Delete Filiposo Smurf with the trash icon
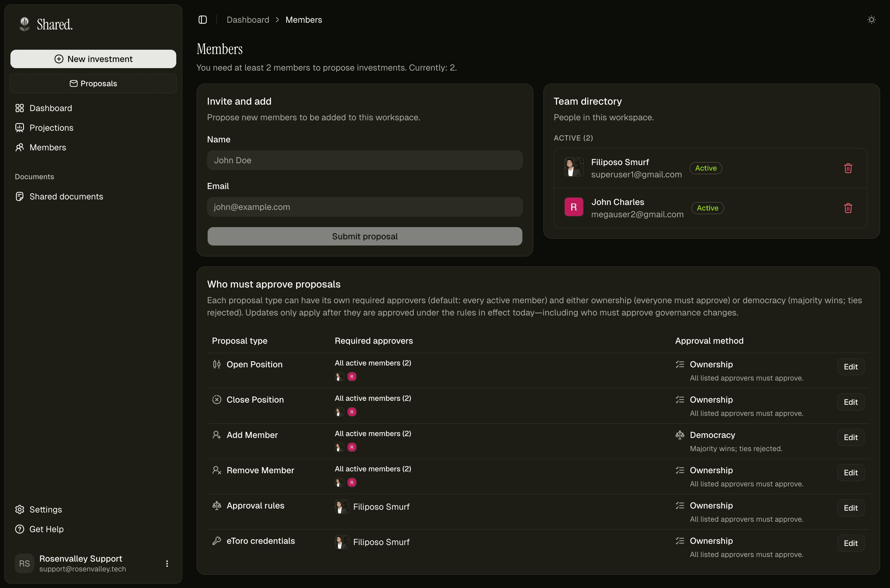The width and height of the screenshot is (890, 588). coord(848,168)
